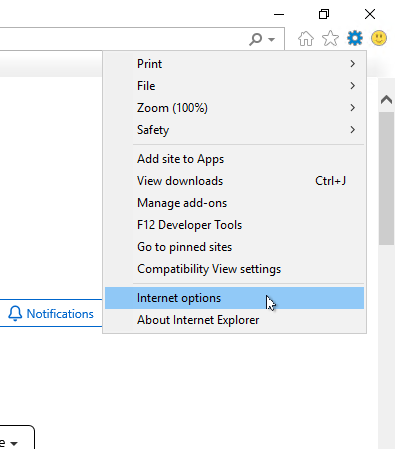Open Favorites star icon

click(x=330, y=38)
